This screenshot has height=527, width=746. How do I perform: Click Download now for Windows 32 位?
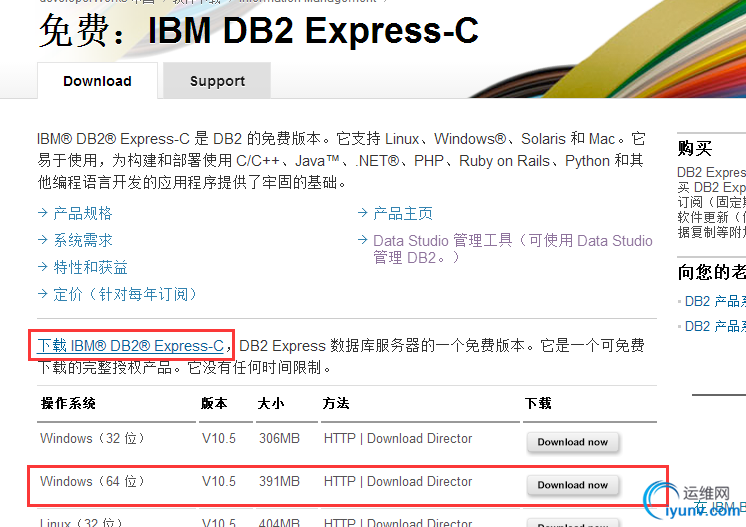573,442
